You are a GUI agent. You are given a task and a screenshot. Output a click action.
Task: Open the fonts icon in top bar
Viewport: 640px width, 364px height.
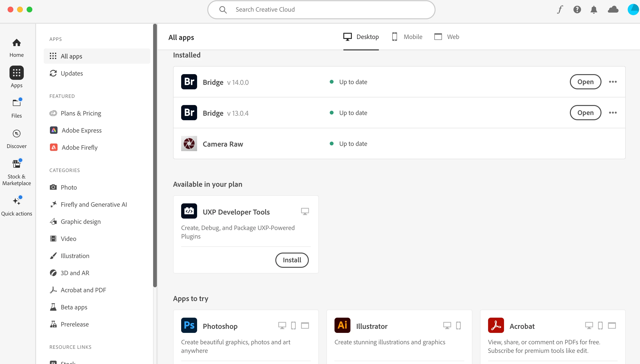[x=560, y=10]
